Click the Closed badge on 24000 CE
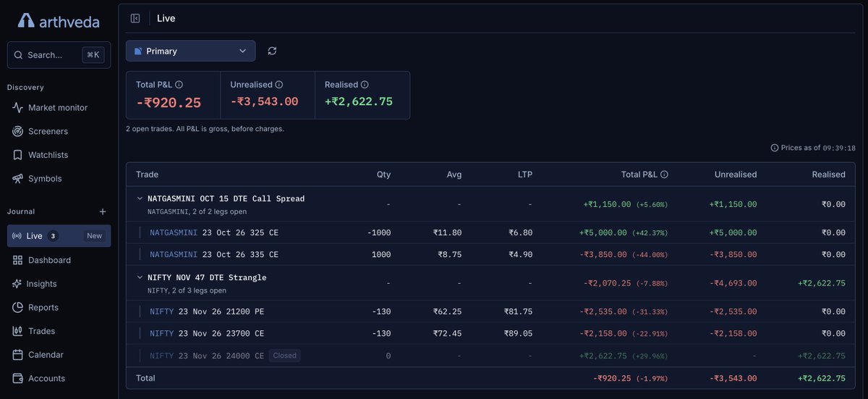Image resolution: width=868 pixels, height=399 pixels. tap(284, 356)
